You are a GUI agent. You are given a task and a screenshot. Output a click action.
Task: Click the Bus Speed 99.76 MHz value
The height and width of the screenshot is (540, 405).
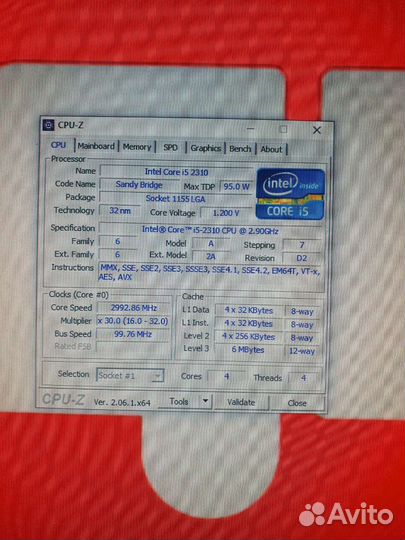(x=133, y=334)
